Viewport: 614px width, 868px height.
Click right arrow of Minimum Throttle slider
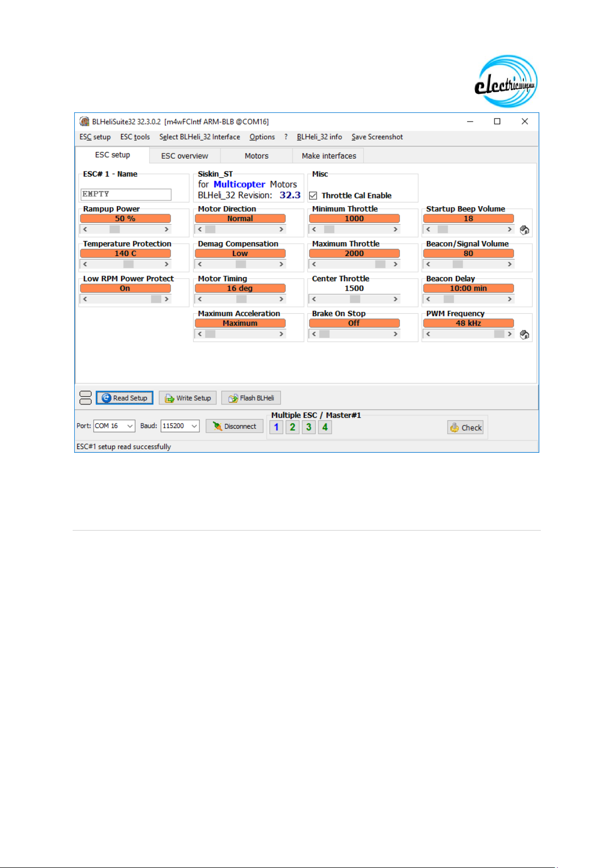pyautogui.click(x=396, y=229)
